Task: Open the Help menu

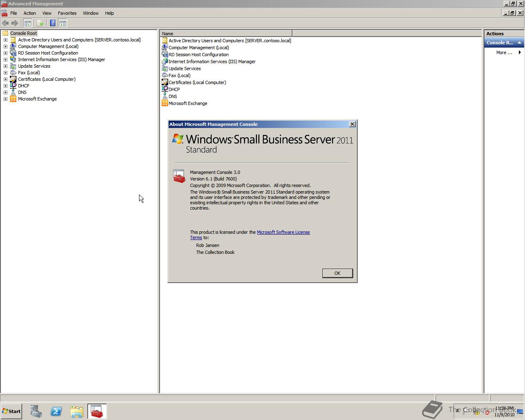Action: 109,13
